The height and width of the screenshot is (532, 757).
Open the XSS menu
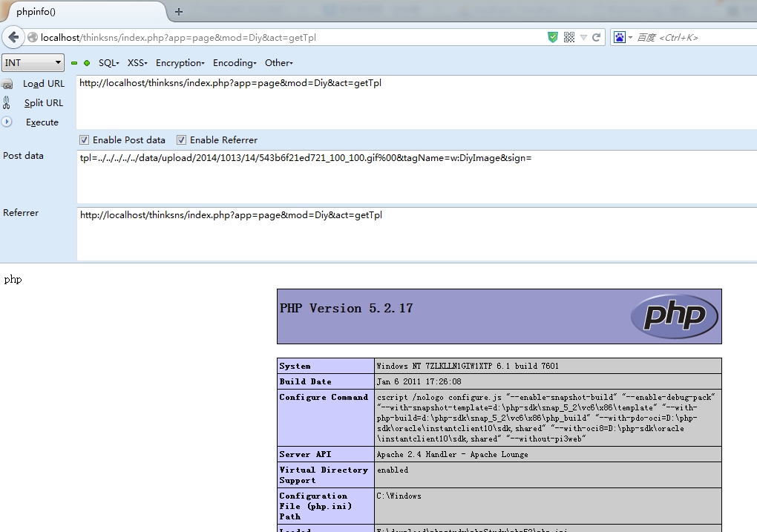(137, 63)
